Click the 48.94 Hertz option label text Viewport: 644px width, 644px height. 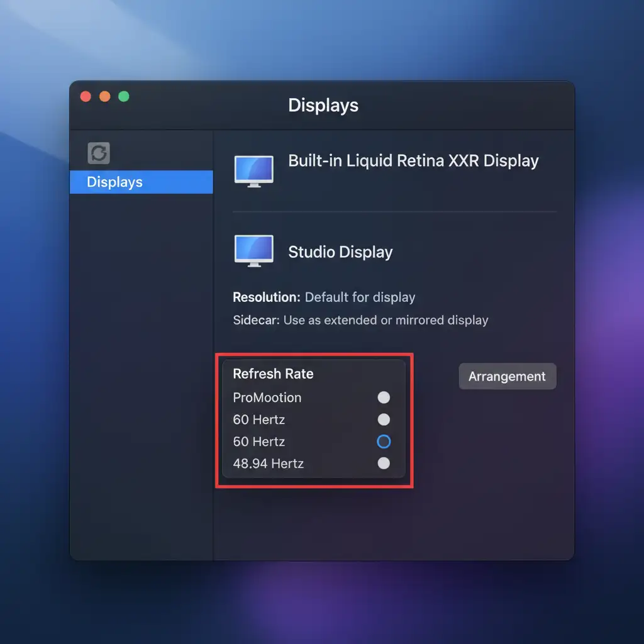(x=268, y=464)
